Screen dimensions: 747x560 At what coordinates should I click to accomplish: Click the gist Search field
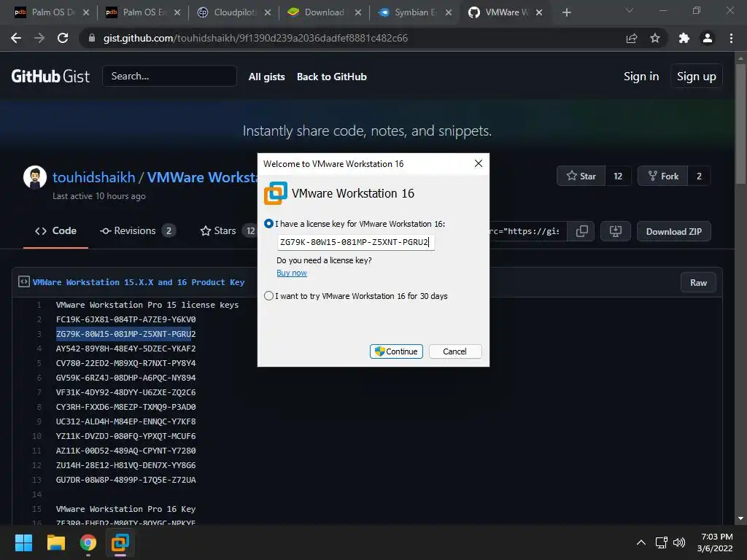click(x=169, y=76)
